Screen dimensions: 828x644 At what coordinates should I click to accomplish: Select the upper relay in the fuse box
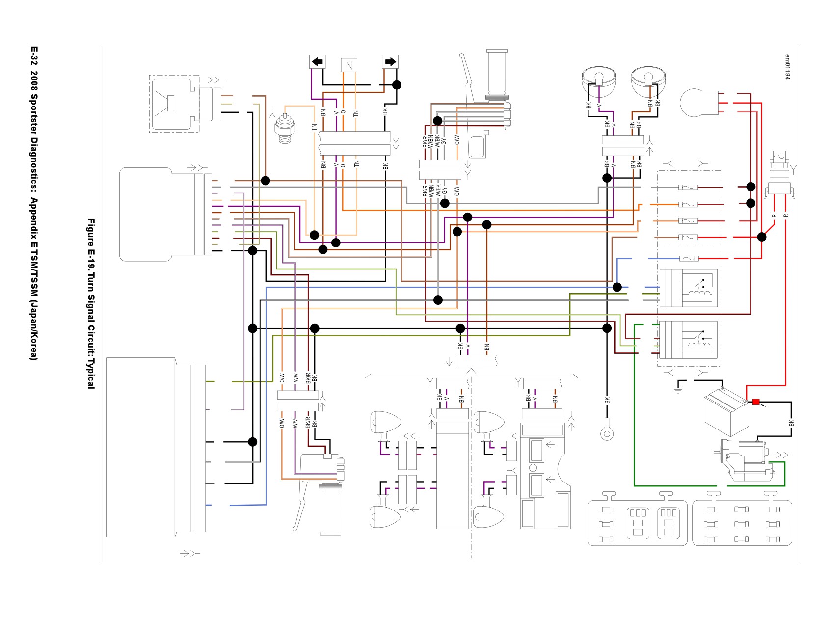pyautogui.click(x=689, y=288)
